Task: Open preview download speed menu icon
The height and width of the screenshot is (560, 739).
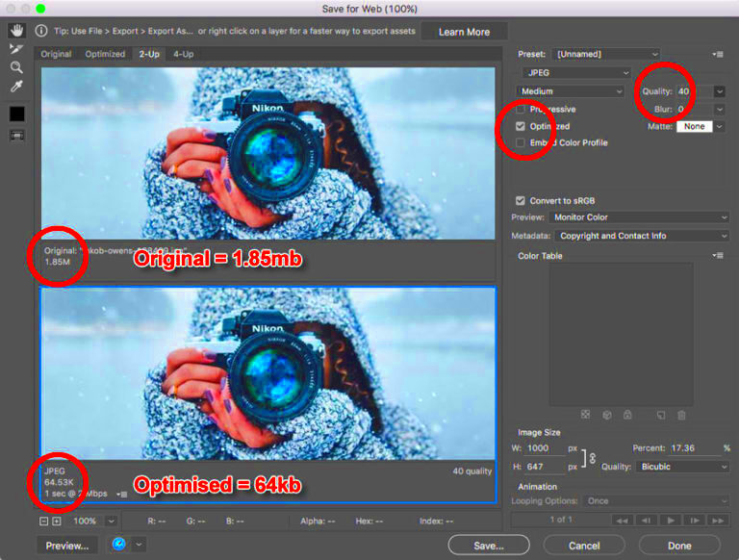Action: coord(122,494)
